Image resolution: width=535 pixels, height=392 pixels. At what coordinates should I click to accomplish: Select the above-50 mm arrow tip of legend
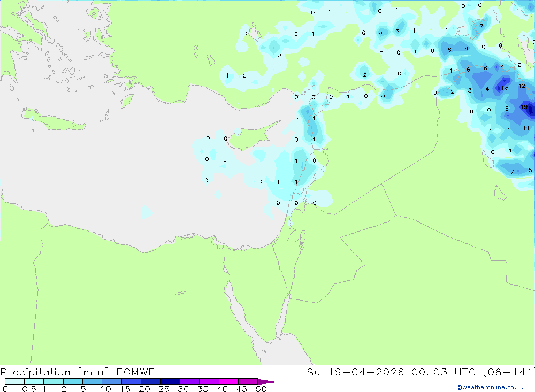pyautogui.click(x=267, y=381)
